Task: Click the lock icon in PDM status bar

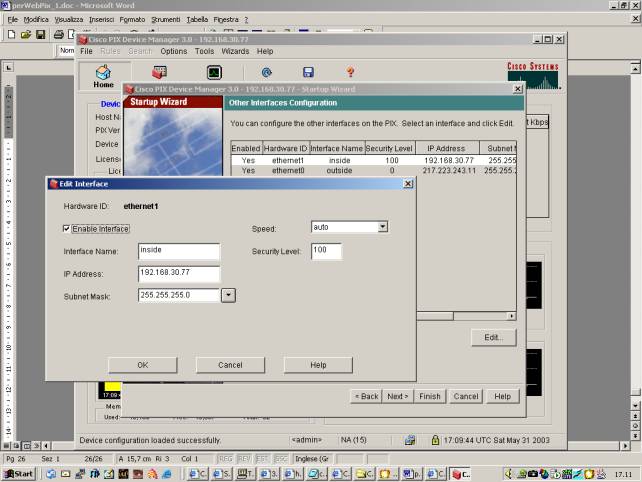Action: [435, 440]
